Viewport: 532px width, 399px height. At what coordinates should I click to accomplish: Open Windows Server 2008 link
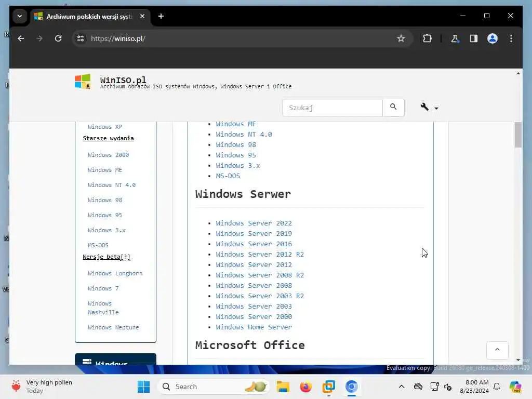coord(254,286)
